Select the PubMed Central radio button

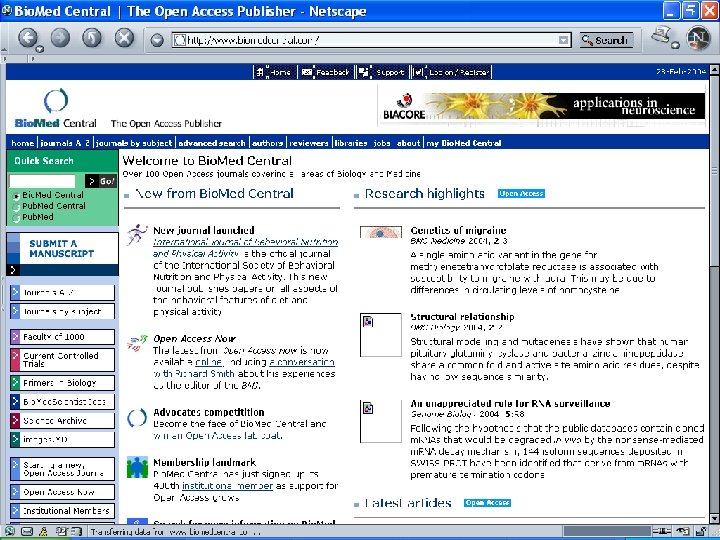click(x=16, y=207)
